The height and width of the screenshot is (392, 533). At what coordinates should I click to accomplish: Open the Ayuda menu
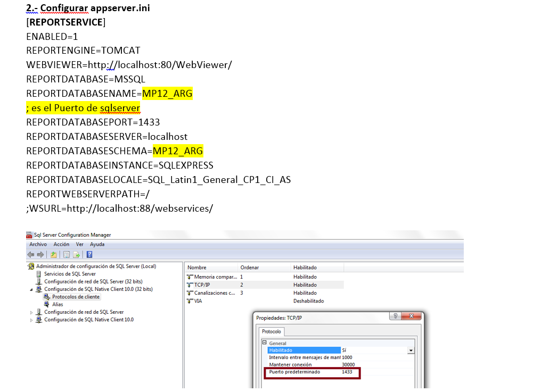pos(97,244)
